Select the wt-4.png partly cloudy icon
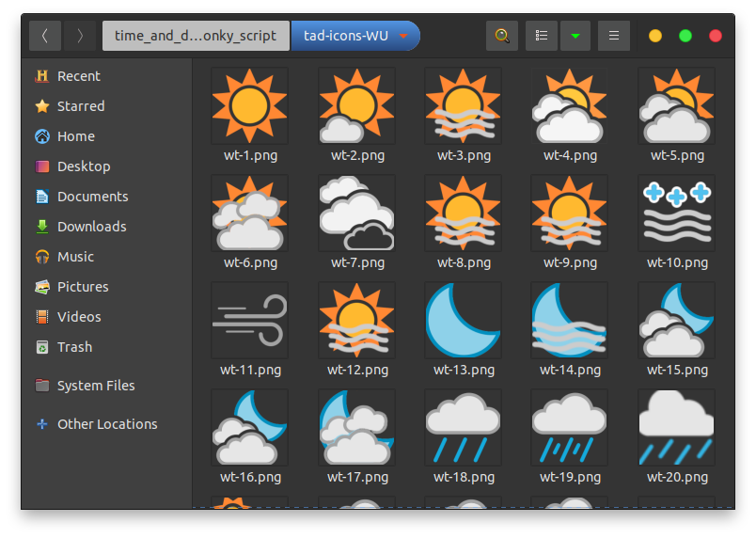756x538 pixels. (570, 106)
